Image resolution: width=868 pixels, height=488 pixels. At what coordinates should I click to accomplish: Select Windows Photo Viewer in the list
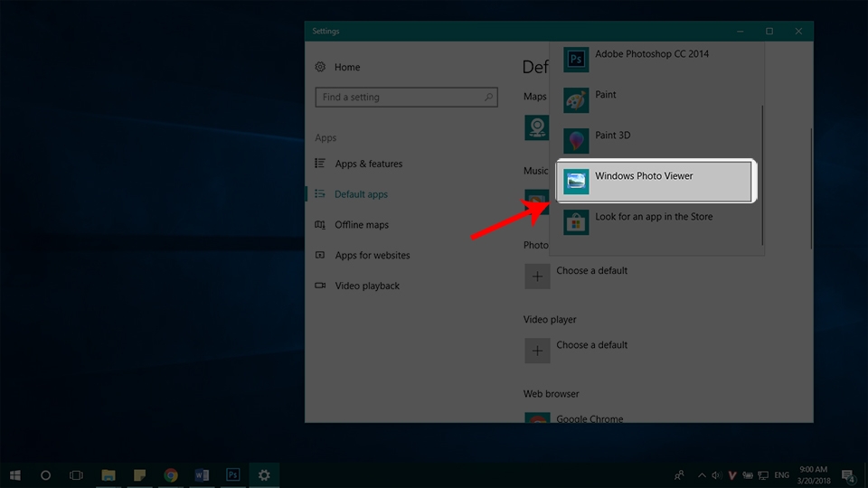point(656,181)
